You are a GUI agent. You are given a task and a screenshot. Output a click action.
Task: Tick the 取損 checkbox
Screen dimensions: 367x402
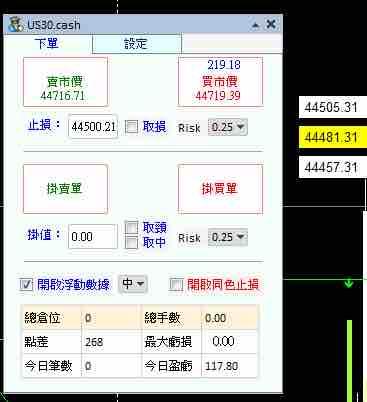click(x=131, y=127)
